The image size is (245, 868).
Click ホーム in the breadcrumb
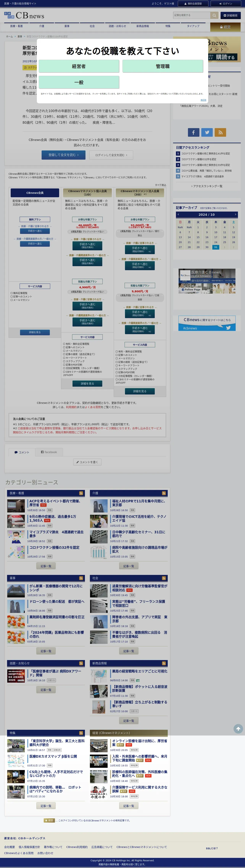[x=9, y=36]
